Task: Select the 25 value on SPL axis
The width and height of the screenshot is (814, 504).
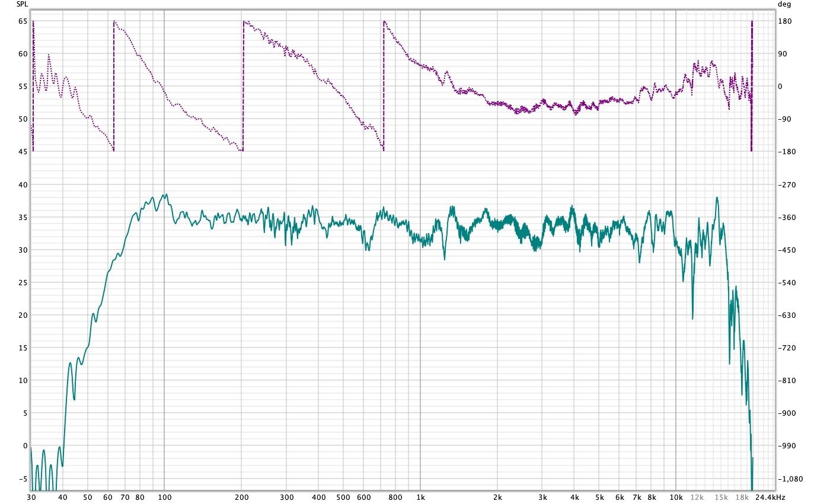Action: tap(24, 283)
